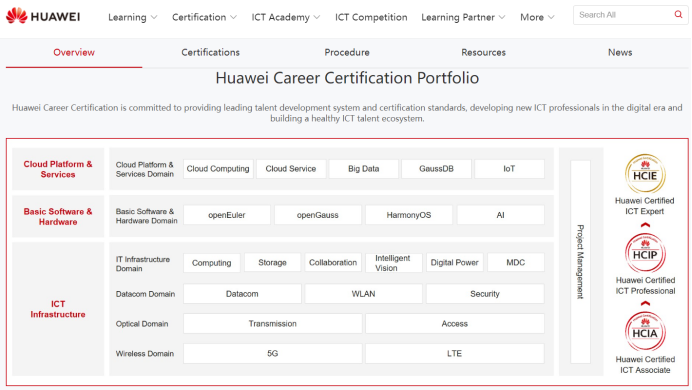
Task: Click the IT Infrastructure Domain label
Action: pos(143,264)
